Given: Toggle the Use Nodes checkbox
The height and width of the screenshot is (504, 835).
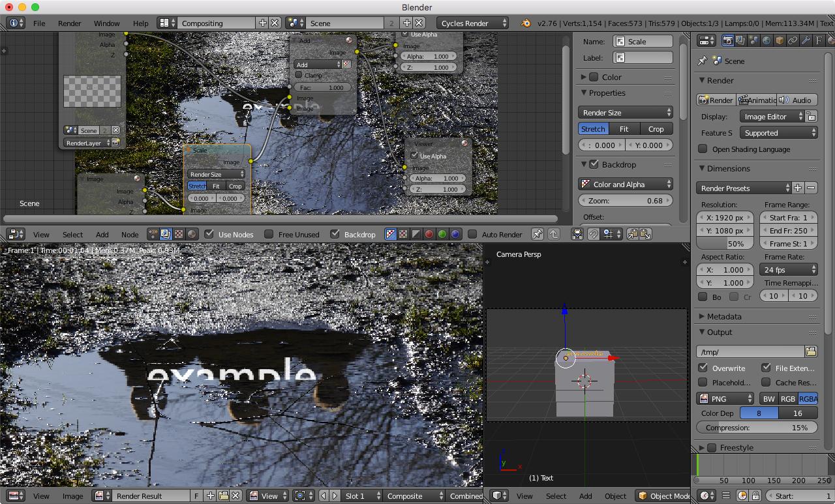Looking at the screenshot, I should tap(209, 234).
